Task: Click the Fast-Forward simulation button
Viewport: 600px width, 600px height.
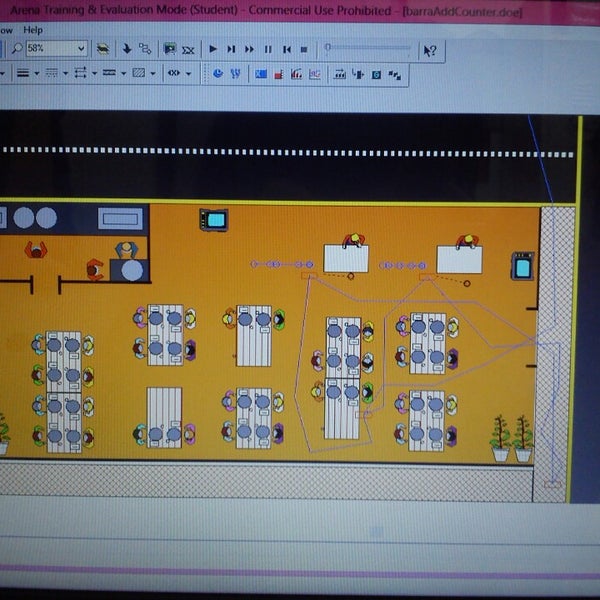Action: (x=249, y=49)
